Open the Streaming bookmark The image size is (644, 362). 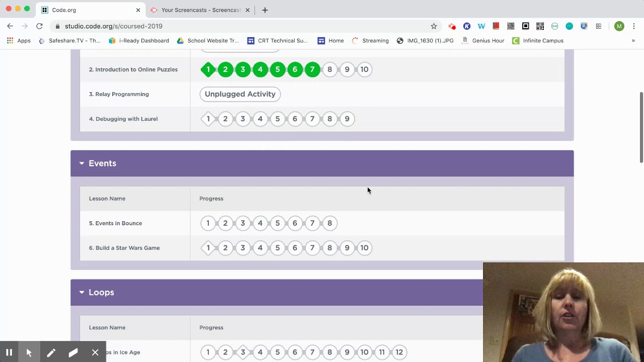click(x=370, y=41)
